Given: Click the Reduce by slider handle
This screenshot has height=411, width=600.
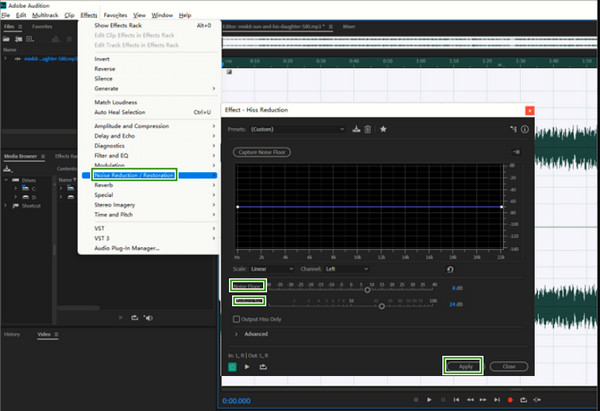Looking at the screenshot, I should point(382,306).
